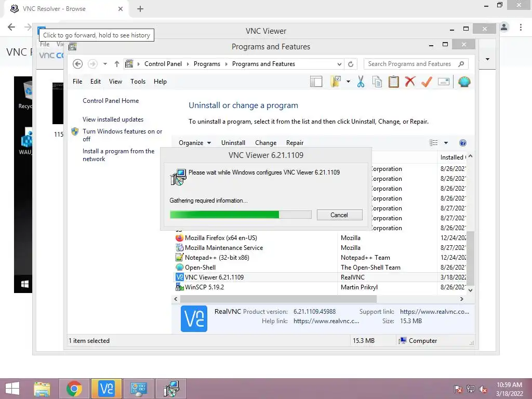The image size is (532, 399).
Task: Open the Organize dropdown menu
Action: [x=195, y=143]
